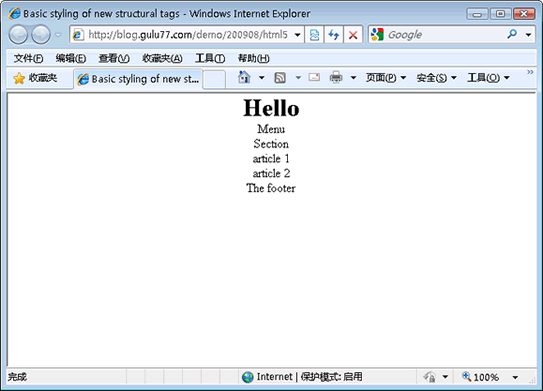Open the Print options dropdown arrow
The width and height of the screenshot is (543, 391).
(353, 78)
